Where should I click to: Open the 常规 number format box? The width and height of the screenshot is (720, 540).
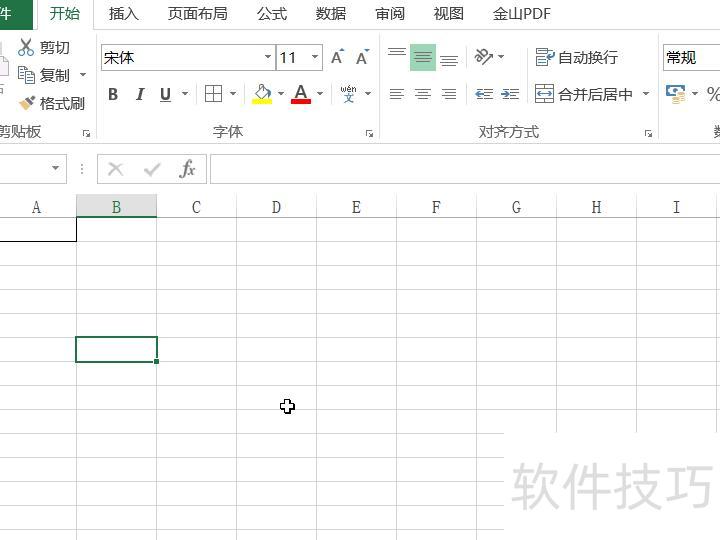[x=692, y=57]
